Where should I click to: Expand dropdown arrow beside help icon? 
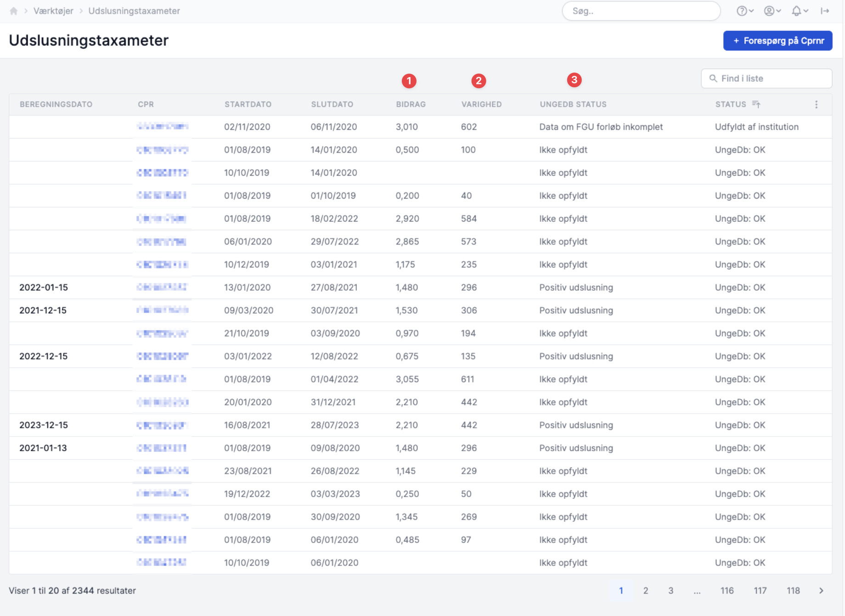751,11
